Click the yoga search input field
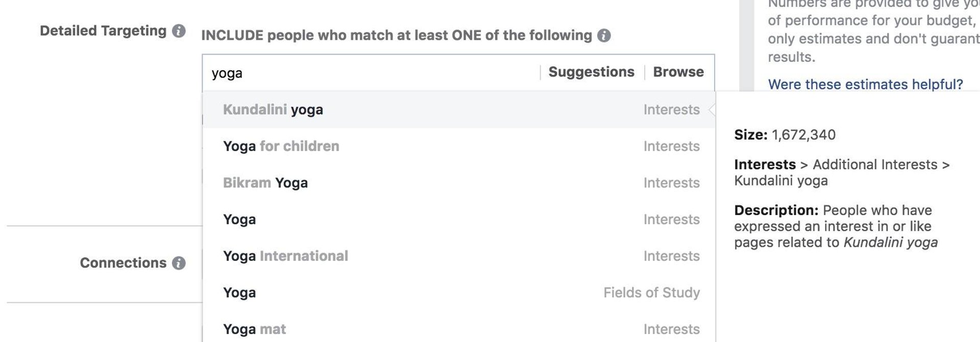This screenshot has height=342, width=980. point(373,73)
